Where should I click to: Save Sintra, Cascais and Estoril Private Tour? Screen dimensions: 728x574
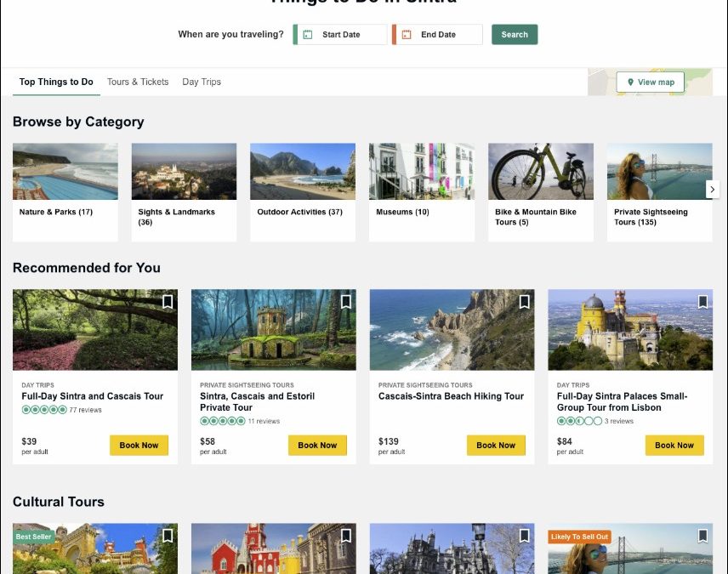[346, 302]
